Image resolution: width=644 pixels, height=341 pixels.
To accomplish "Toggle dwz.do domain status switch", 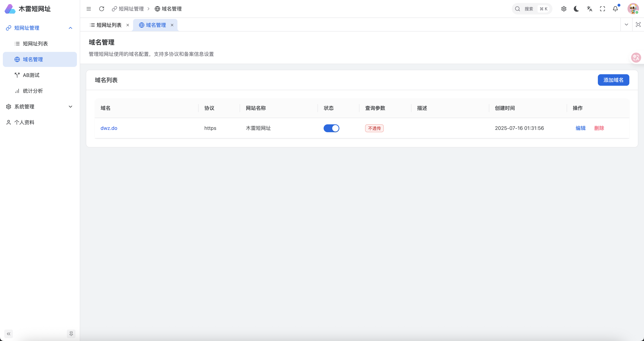I will point(331,128).
